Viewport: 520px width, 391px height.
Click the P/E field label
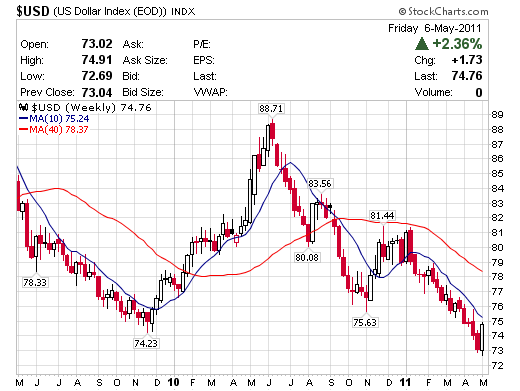[x=202, y=44]
